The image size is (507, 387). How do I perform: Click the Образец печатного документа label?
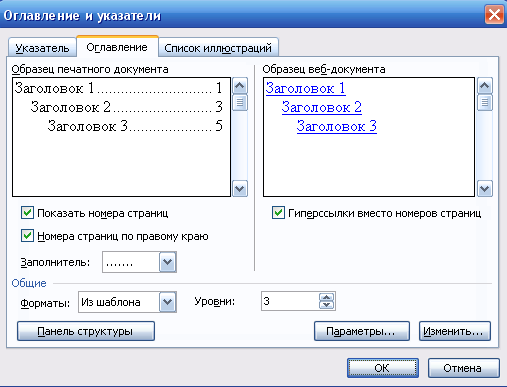point(90,69)
